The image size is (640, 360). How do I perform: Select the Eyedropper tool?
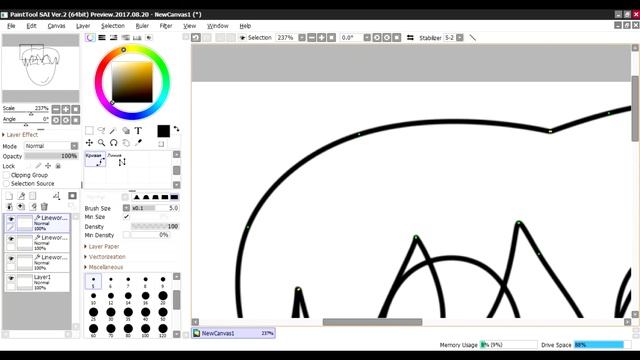coord(138,143)
